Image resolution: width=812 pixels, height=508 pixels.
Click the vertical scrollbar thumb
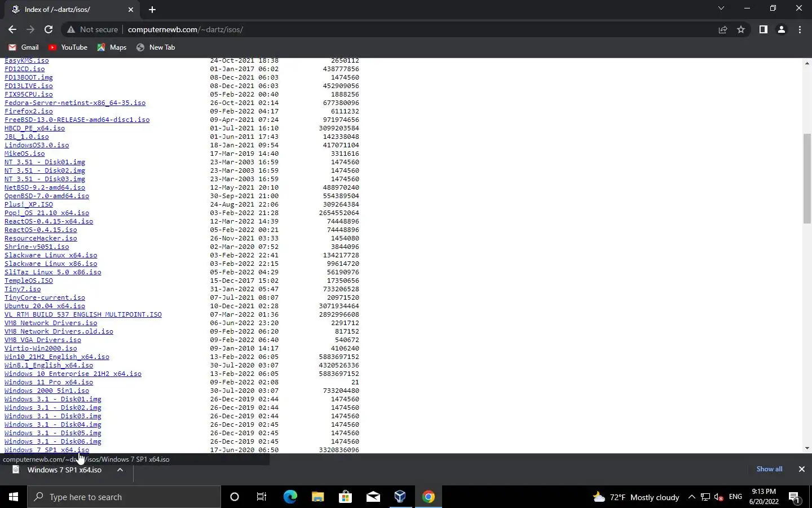click(807, 178)
